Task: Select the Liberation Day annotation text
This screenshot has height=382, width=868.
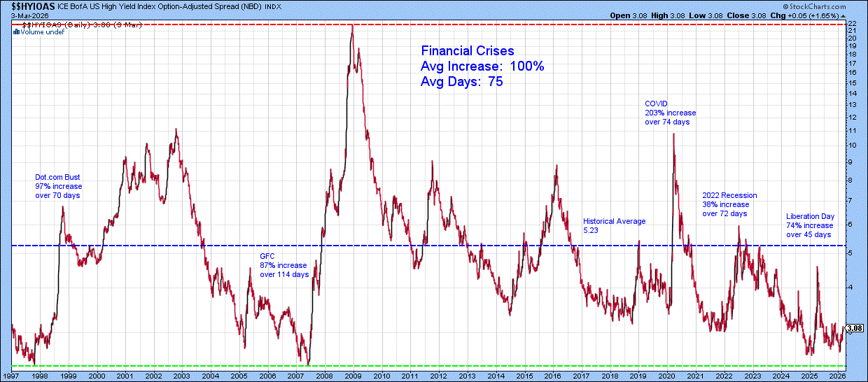Action: pos(811,225)
